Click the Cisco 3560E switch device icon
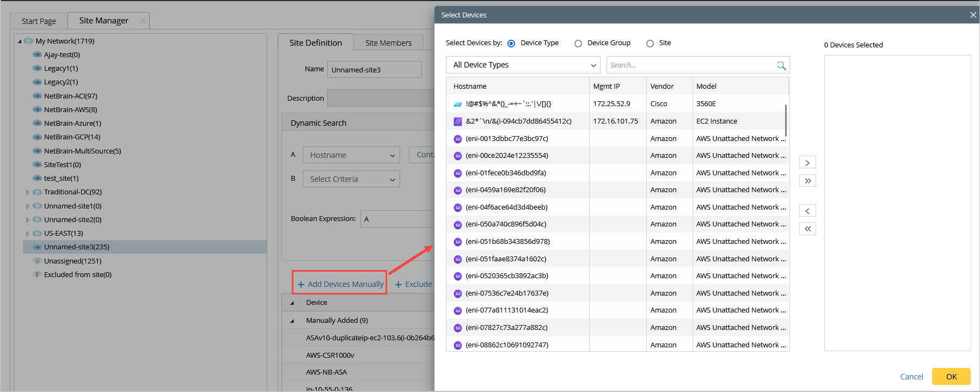 458,104
